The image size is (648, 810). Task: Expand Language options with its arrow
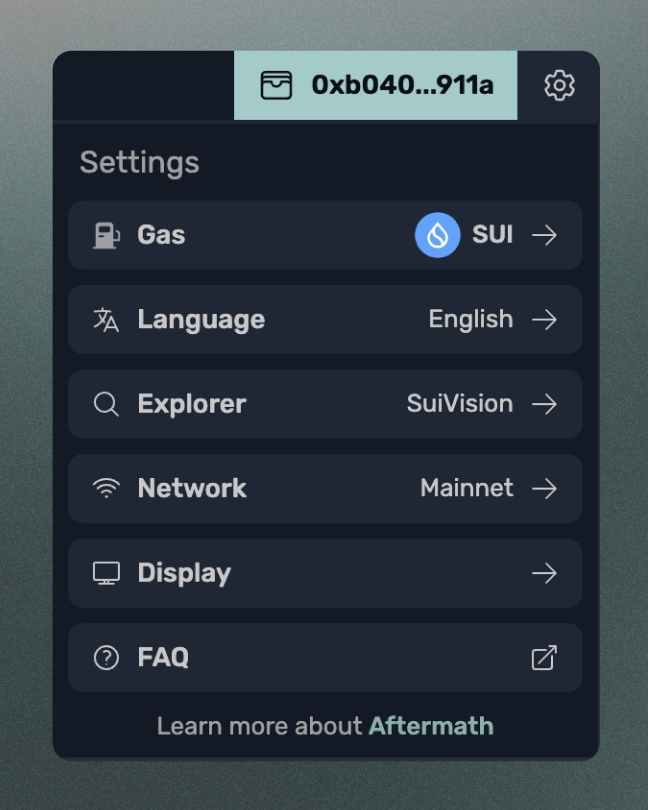[x=544, y=320]
